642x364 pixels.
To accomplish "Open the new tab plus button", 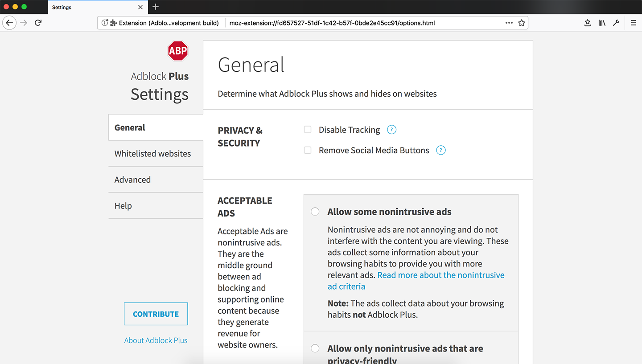I will click(x=156, y=7).
